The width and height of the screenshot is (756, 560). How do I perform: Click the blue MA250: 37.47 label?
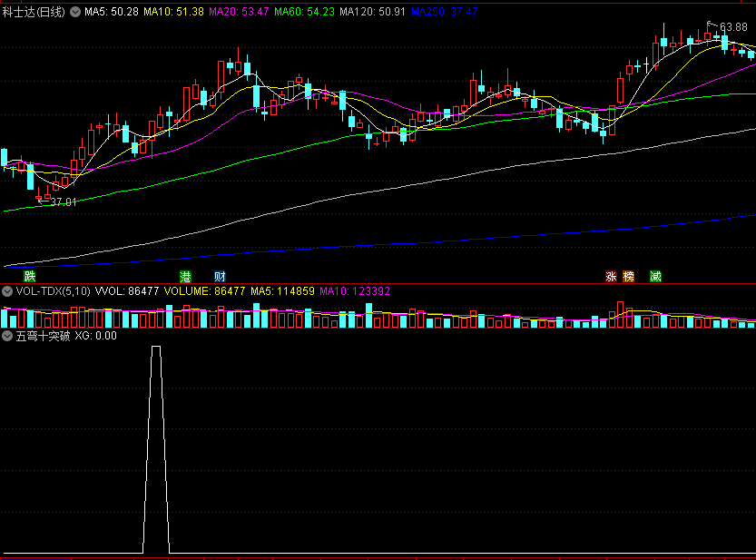point(444,12)
